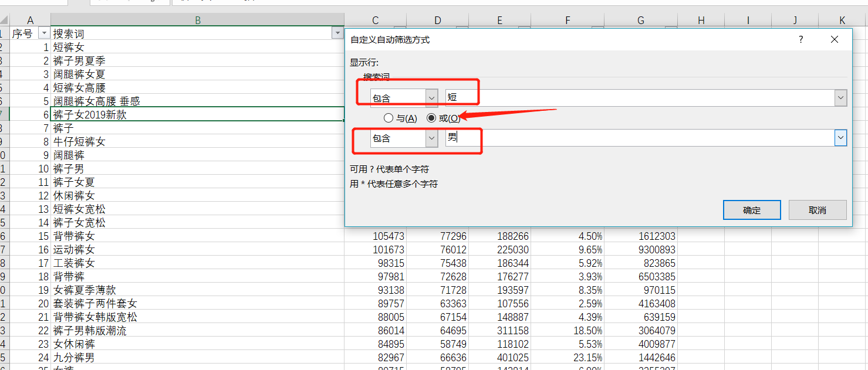This screenshot has height=370, width=868.
Task: Click the percentage 4.50% in column F
Action: tap(590, 236)
